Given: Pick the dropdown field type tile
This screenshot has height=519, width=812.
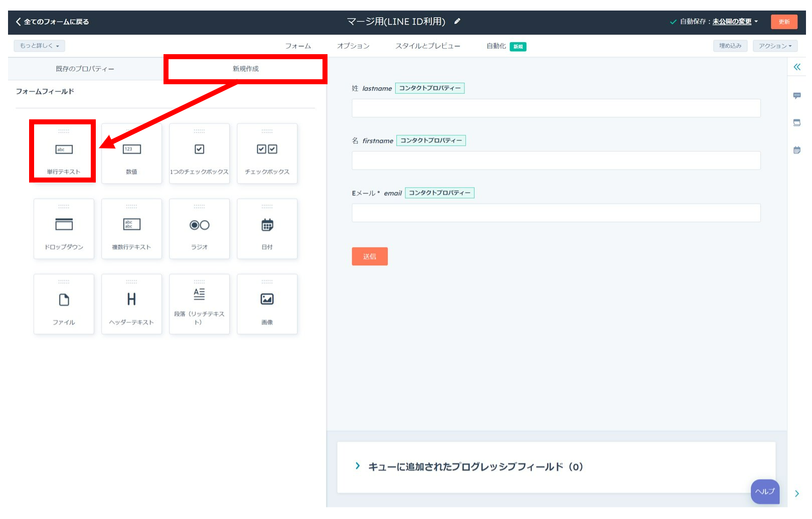Looking at the screenshot, I should click(x=64, y=229).
